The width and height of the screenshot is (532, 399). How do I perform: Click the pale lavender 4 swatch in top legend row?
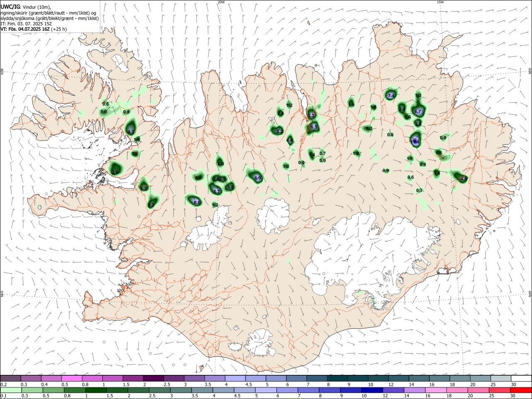pyautogui.click(x=235, y=378)
